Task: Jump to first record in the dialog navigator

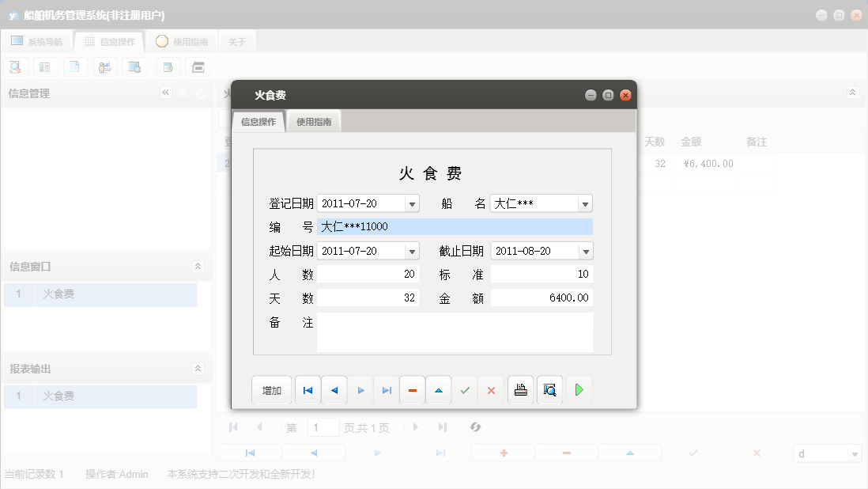Action: point(308,389)
